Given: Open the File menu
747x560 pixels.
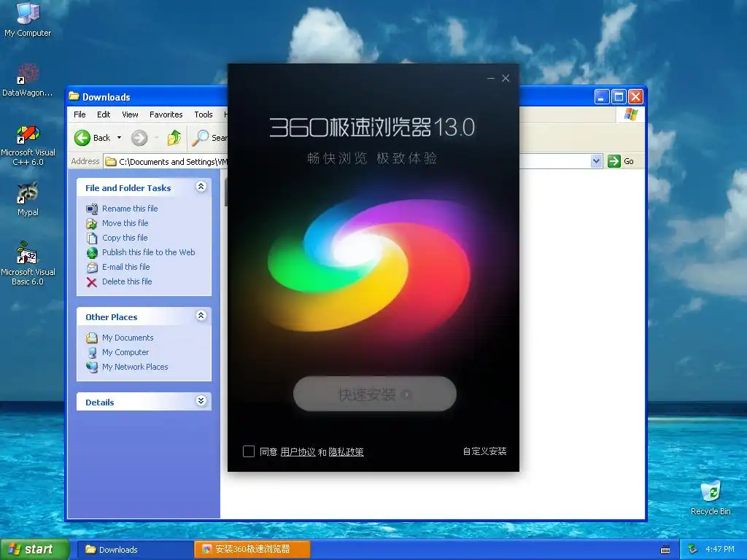Looking at the screenshot, I should point(80,114).
